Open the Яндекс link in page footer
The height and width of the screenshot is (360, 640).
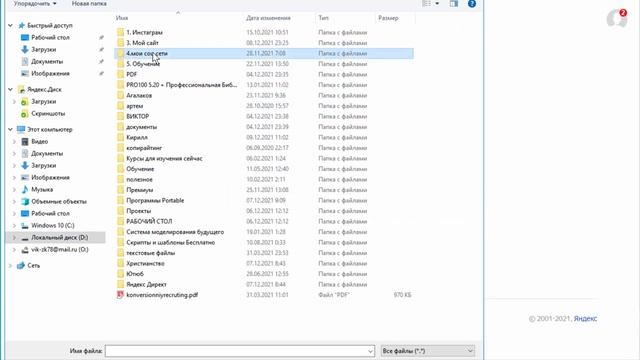pyautogui.click(x=585, y=319)
